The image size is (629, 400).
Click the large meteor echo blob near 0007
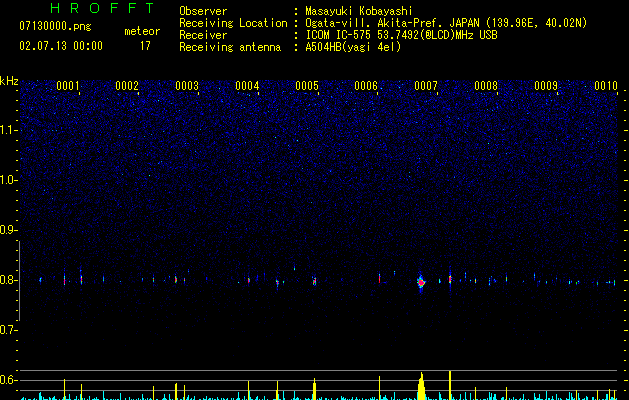[421, 282]
